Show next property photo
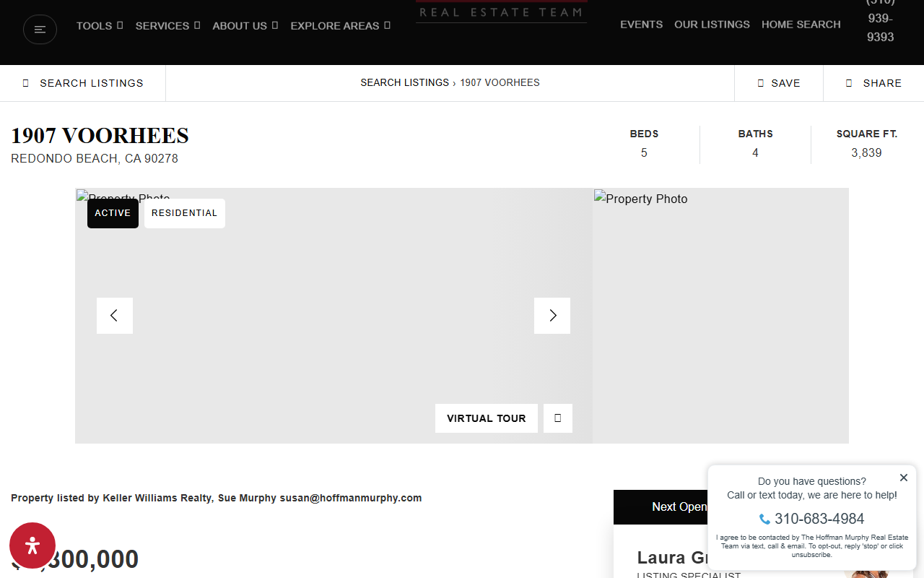 (x=552, y=316)
